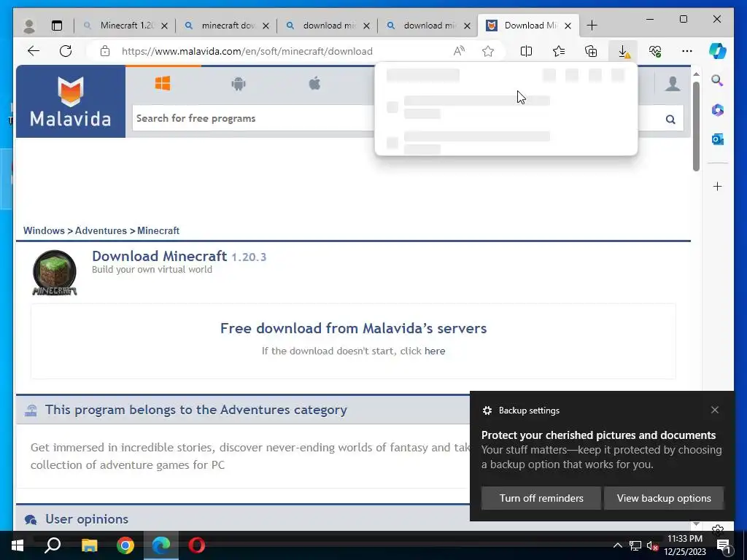Switch to the 'Minecraft 1.20' tab
The height and width of the screenshot is (560, 747).
pyautogui.click(x=126, y=26)
